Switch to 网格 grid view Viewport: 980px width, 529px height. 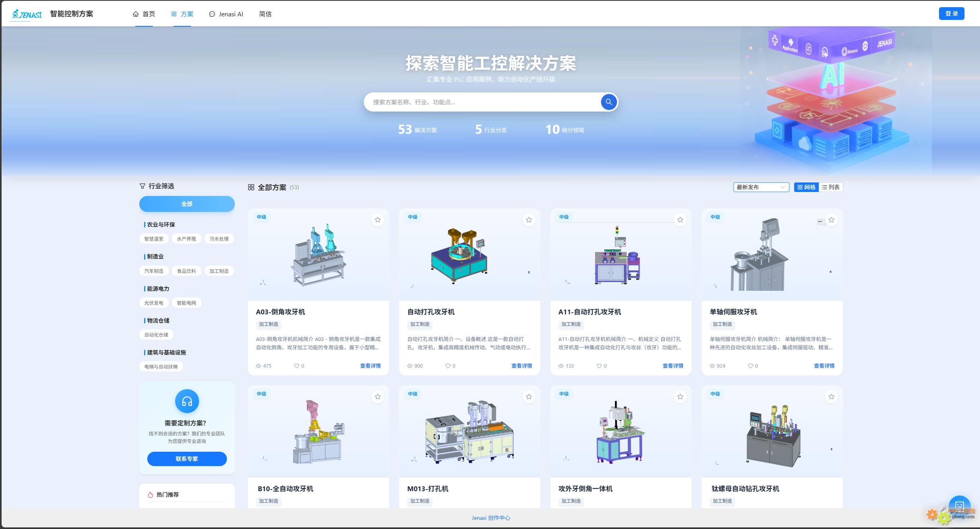(x=806, y=187)
